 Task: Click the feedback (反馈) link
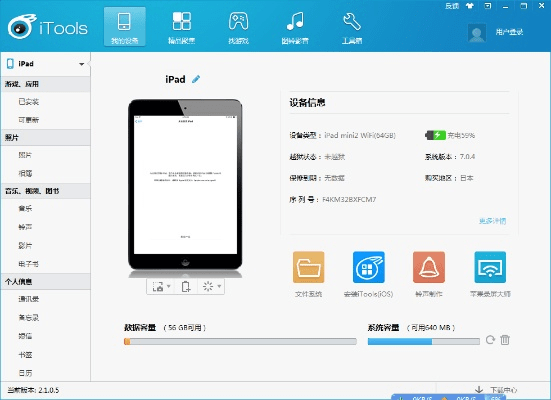click(x=452, y=6)
